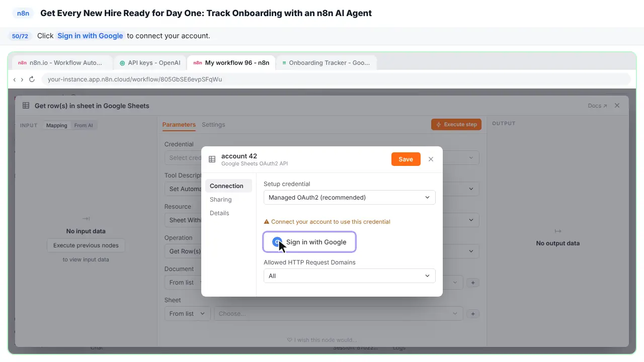This screenshot has width=644, height=362.
Task: Expand Allowed HTTP Request Domains dropdown
Action: coord(349,276)
